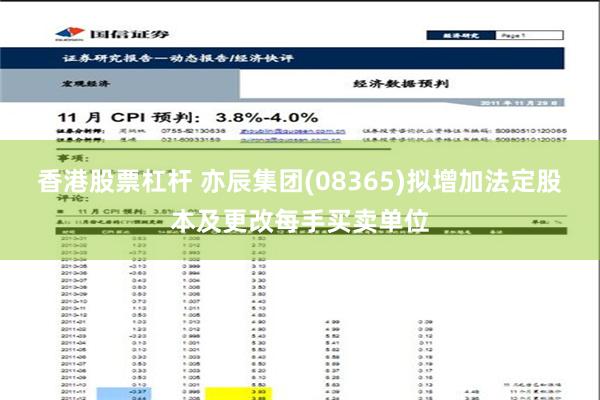Select the blue highlighted cell in 2011-11 row
The image size is (600, 400).
(x=124, y=392)
